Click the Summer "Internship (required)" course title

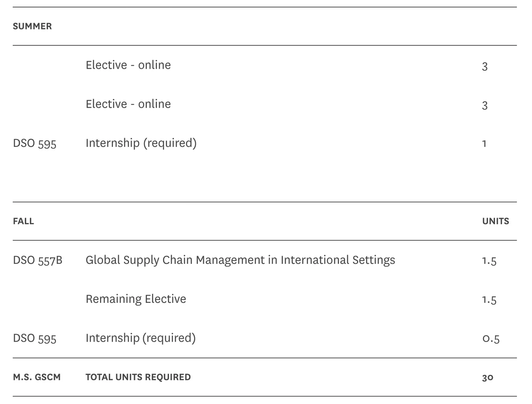[x=141, y=143]
